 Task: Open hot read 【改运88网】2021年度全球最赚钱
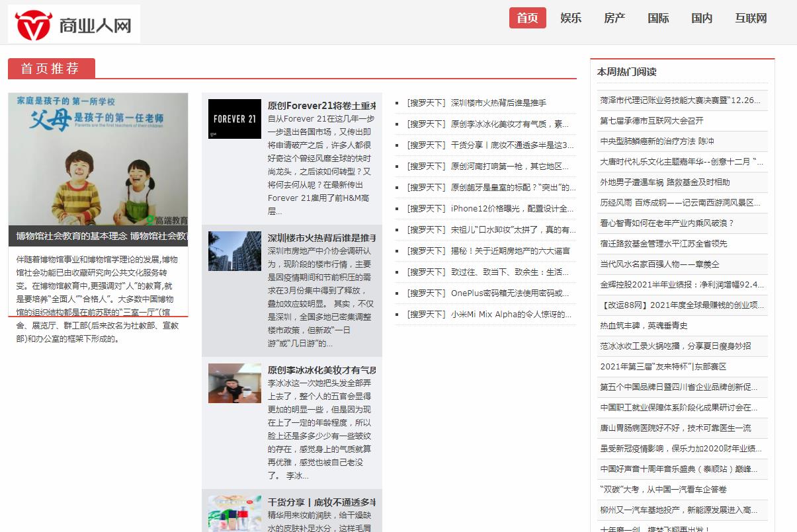pyautogui.click(x=682, y=305)
